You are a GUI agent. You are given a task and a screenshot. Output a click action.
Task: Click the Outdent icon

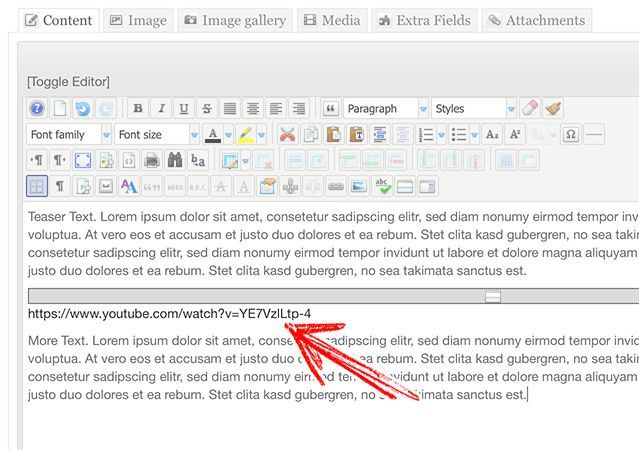pos(402,135)
